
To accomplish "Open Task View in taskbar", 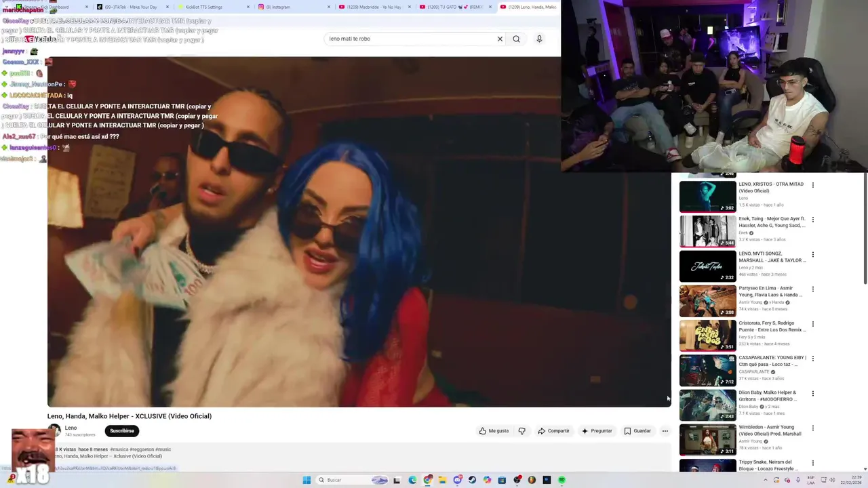I will tap(397, 480).
